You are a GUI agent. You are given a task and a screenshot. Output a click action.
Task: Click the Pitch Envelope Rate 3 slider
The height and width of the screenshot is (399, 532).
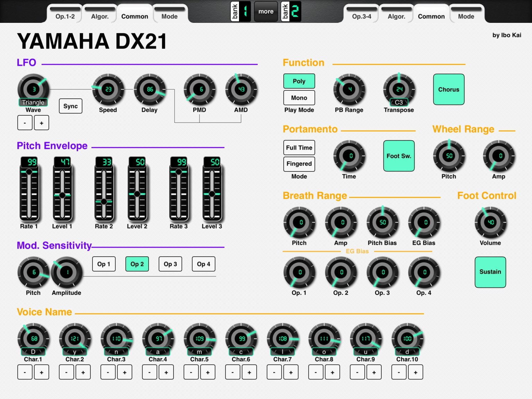click(x=179, y=189)
